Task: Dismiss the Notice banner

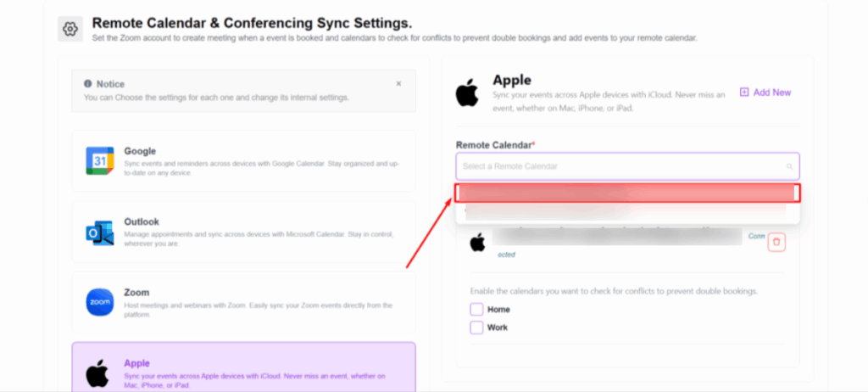Action: coord(398,84)
